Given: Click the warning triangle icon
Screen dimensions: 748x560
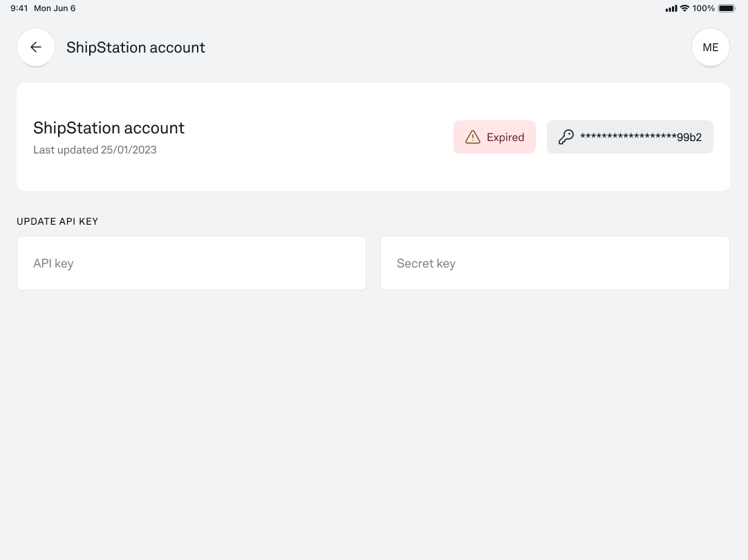Looking at the screenshot, I should click(473, 137).
